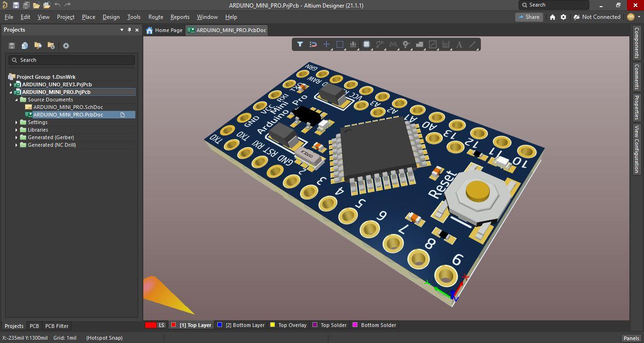This screenshot has width=644, height=343.
Task: Collapse the Source Documents folder
Action: (17, 100)
